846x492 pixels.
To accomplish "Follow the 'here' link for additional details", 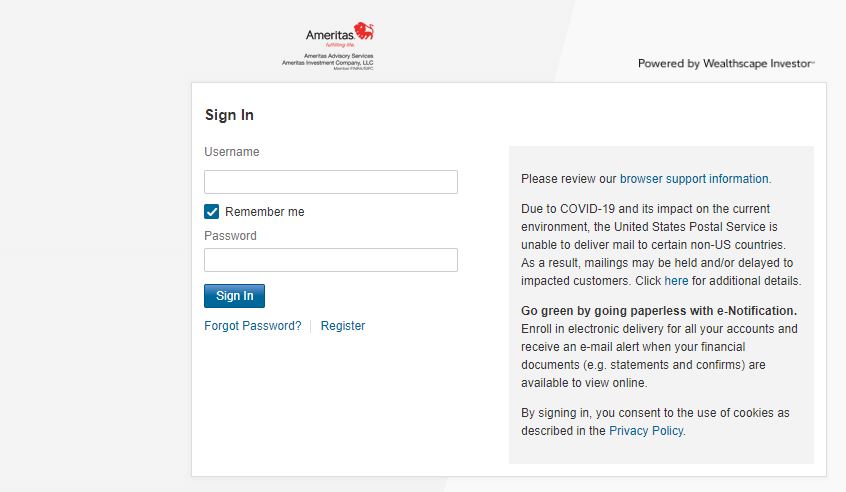I will 676,281.
